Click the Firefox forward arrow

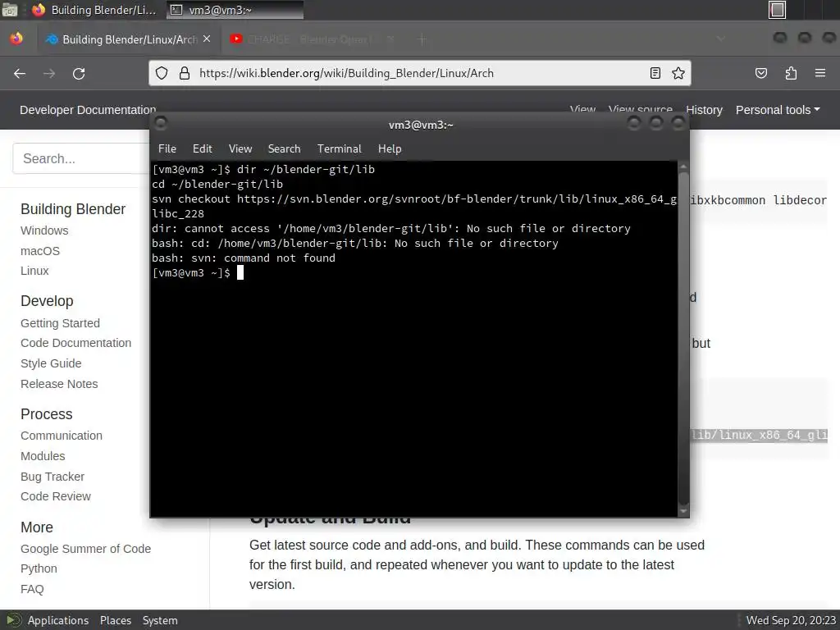tap(49, 73)
